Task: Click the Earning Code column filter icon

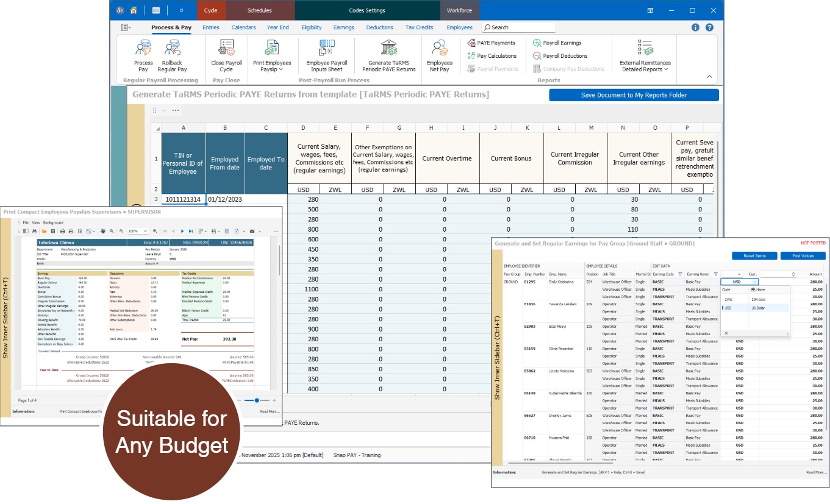Action: point(680,274)
